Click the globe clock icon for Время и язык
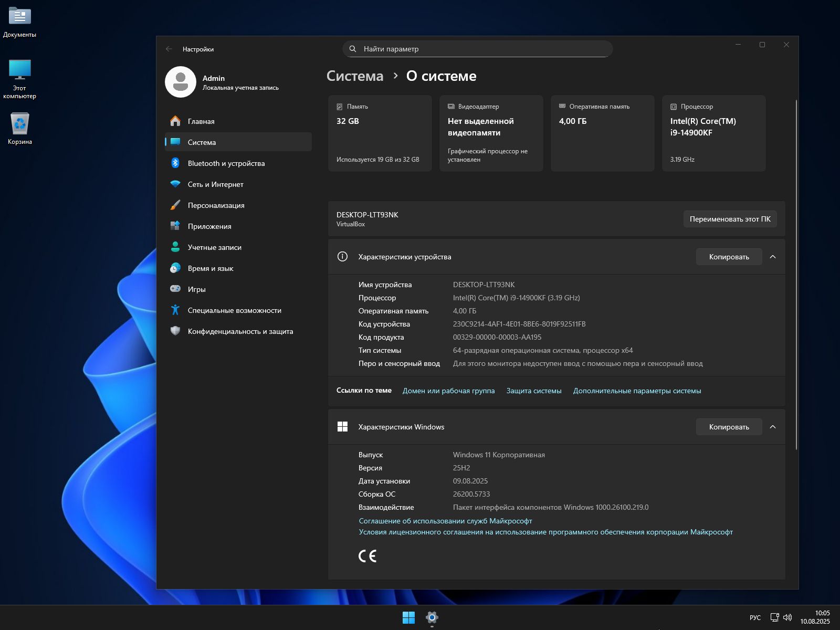This screenshot has height=630, width=840. [x=175, y=268]
